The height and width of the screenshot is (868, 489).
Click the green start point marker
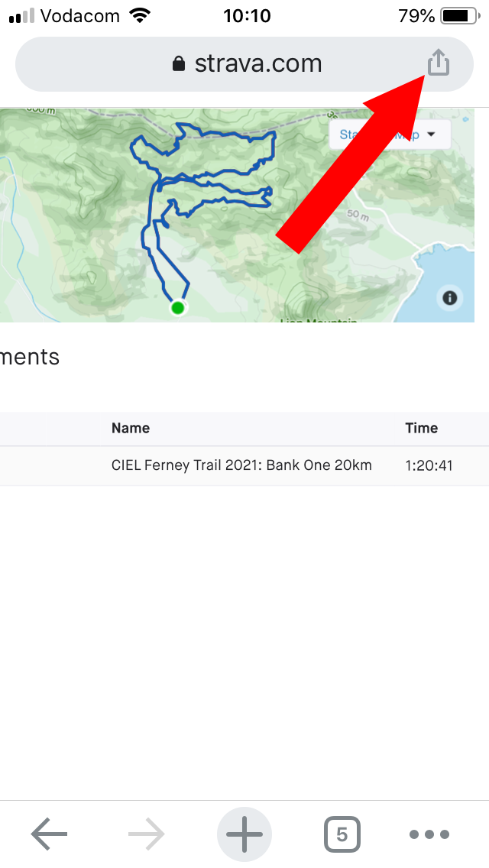pos(178,308)
